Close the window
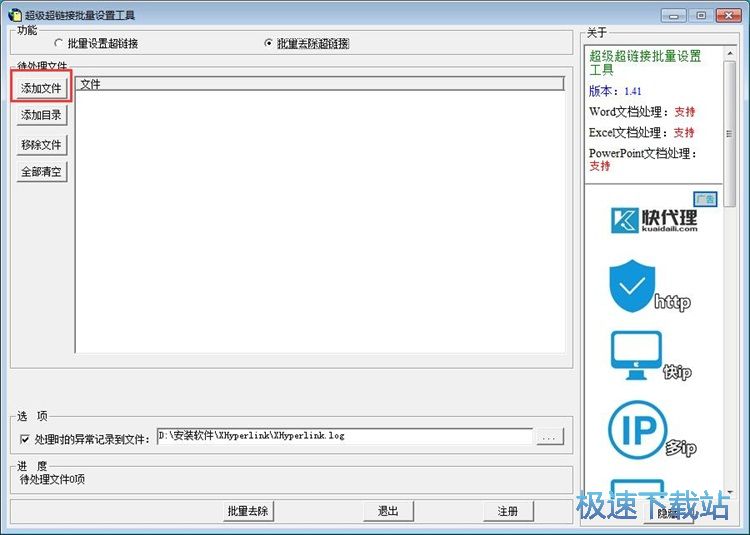 click(728, 16)
